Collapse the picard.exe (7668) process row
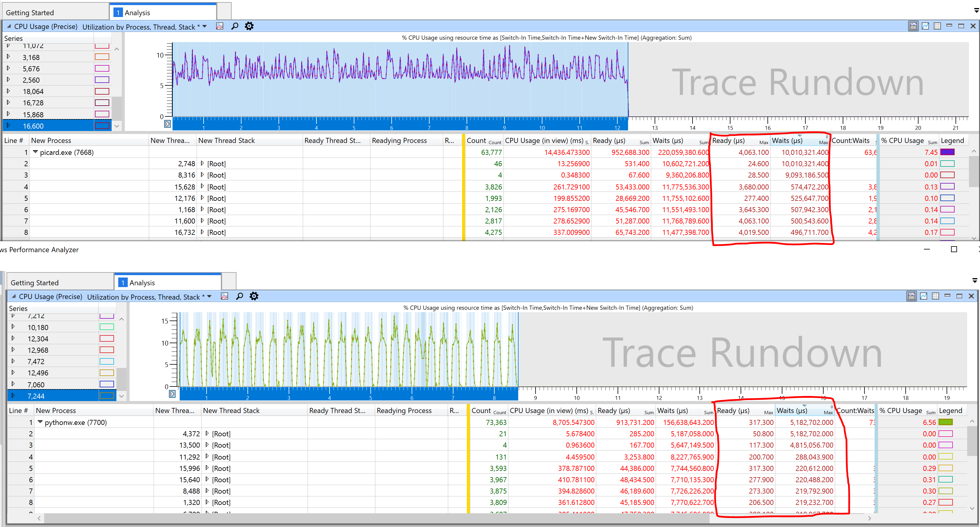980x527 pixels. (36, 152)
